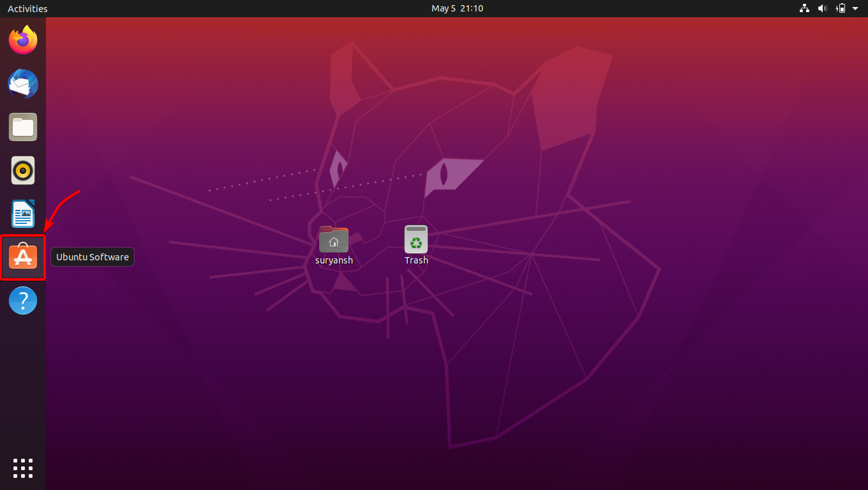
Task: Click the volume speaker icon
Action: point(823,8)
